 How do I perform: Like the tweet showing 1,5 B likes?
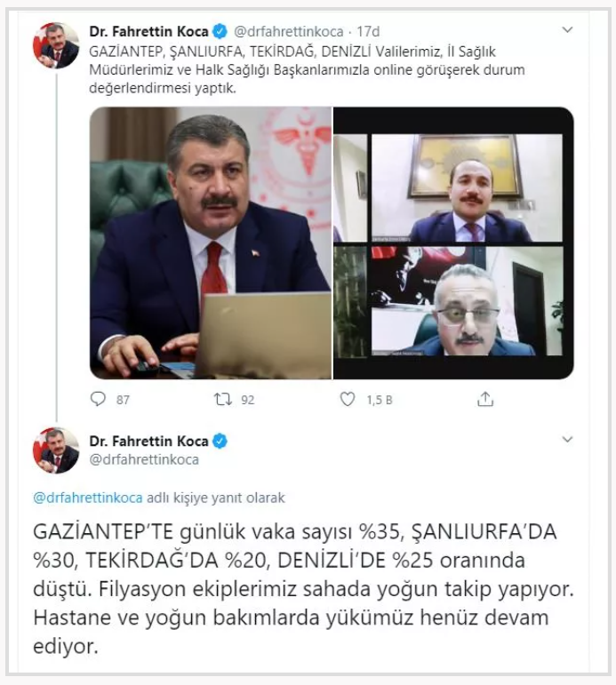coord(348,399)
